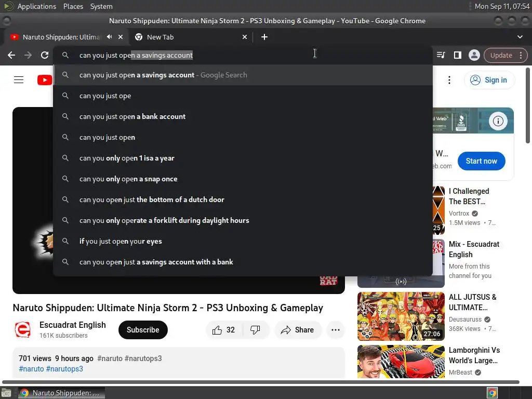The width and height of the screenshot is (532, 399).
Task: Choose 'if you just open your eyes'
Action: [243, 241]
